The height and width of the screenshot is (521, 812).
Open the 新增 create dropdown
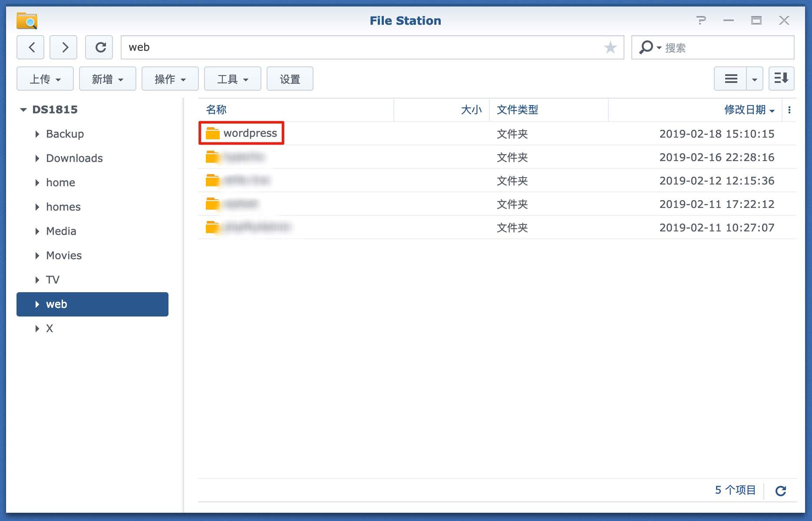coord(108,79)
